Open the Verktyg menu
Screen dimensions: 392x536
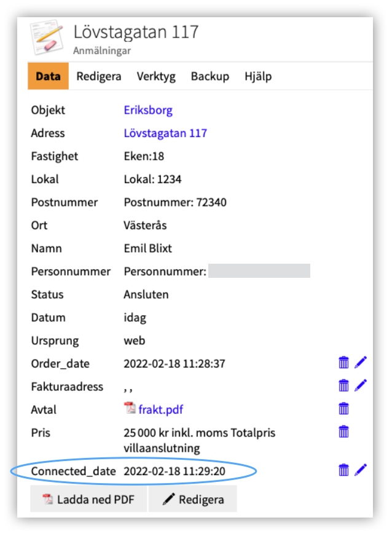click(x=156, y=77)
